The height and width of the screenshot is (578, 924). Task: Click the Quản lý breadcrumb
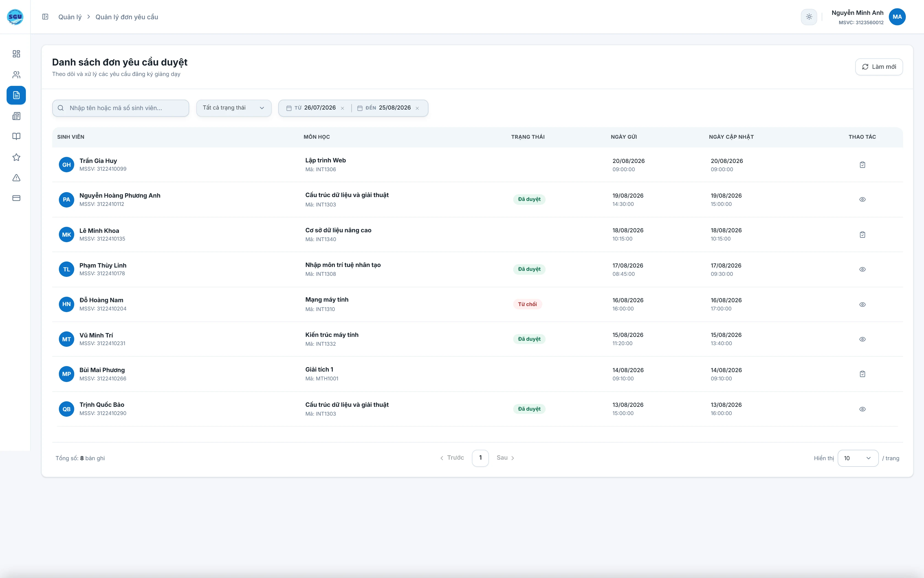click(x=70, y=17)
